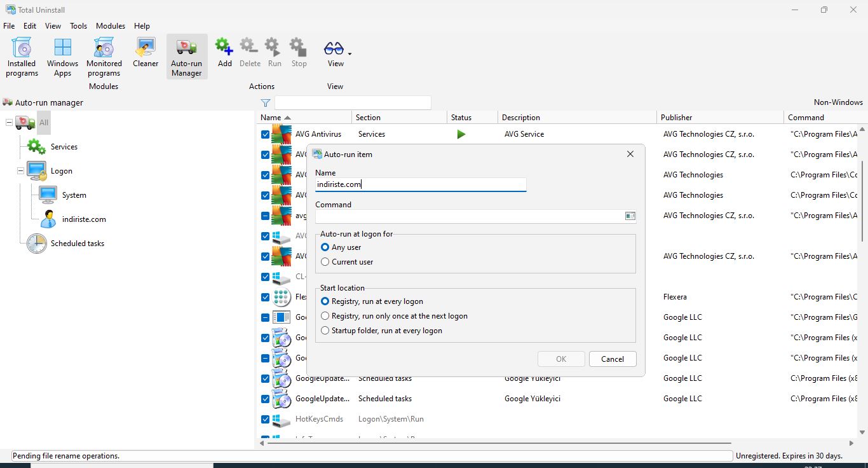Open the File menu
The width and height of the screenshot is (868, 468).
pyautogui.click(x=9, y=26)
